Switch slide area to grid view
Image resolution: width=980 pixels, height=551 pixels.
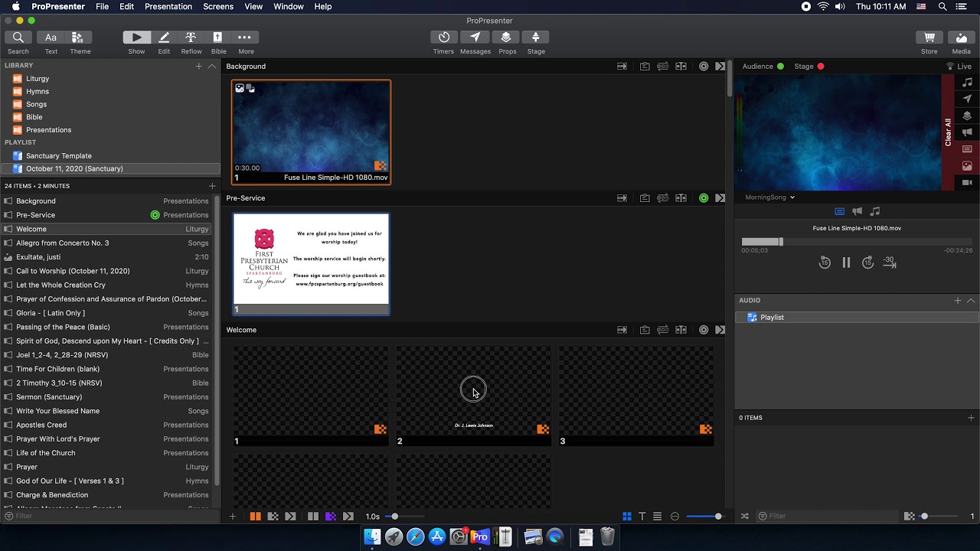tap(627, 517)
